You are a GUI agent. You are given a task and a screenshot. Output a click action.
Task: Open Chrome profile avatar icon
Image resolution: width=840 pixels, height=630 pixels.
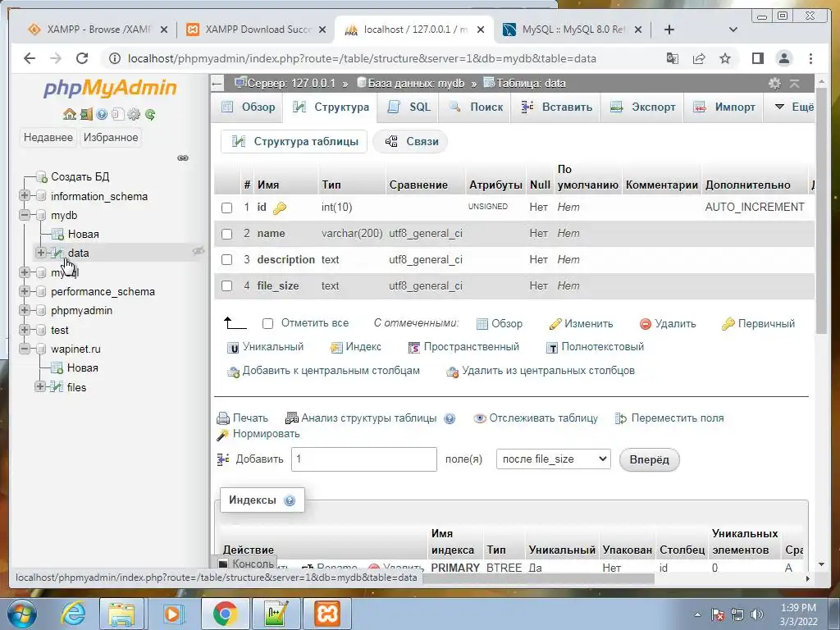click(783, 58)
